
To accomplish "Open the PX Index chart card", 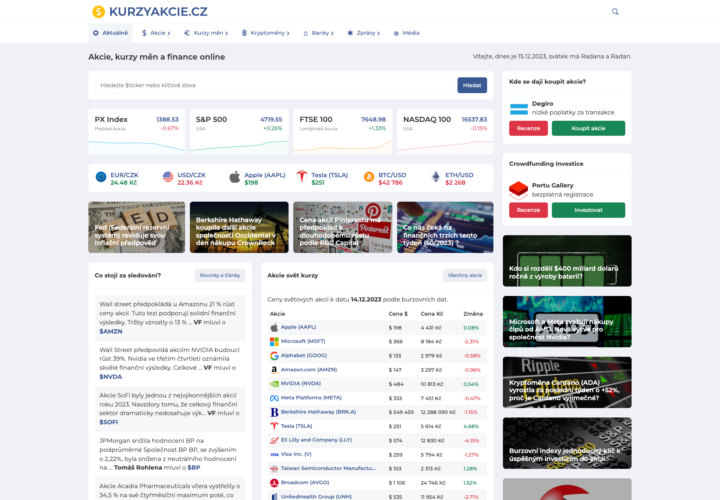I will click(136, 132).
